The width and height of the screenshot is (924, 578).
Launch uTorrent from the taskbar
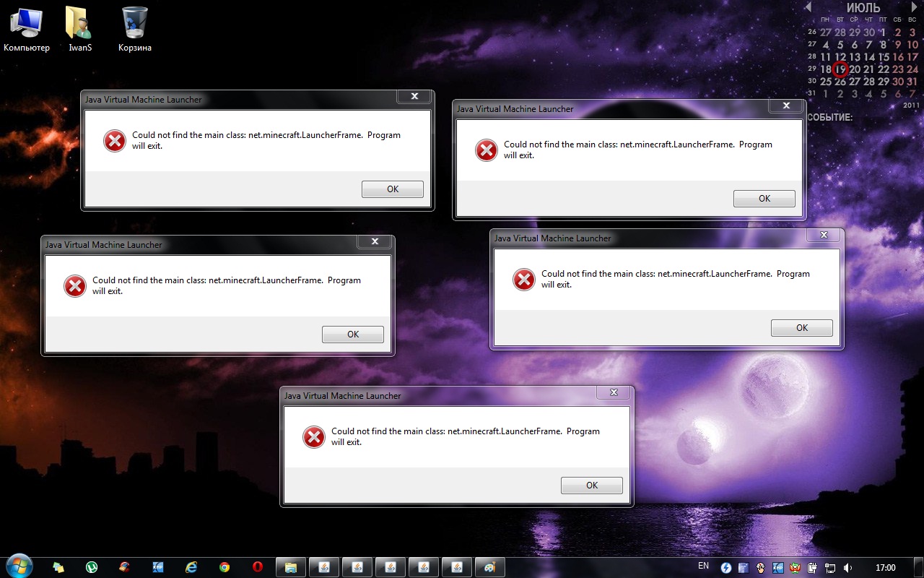(92, 567)
